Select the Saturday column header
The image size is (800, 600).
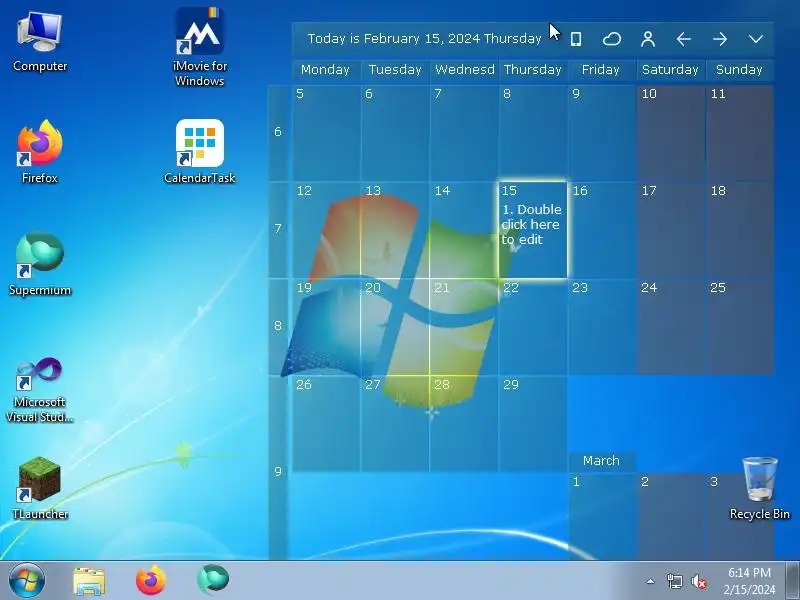pyautogui.click(x=671, y=70)
